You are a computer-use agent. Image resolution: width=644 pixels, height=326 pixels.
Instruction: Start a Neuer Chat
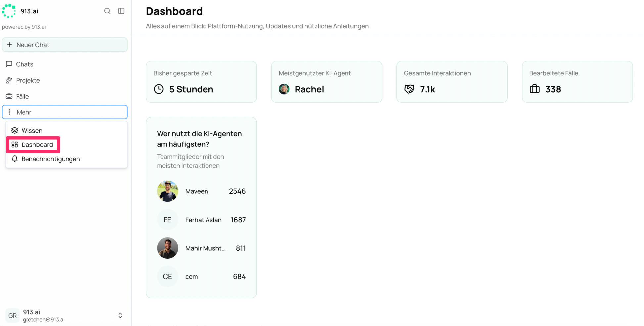tap(65, 45)
